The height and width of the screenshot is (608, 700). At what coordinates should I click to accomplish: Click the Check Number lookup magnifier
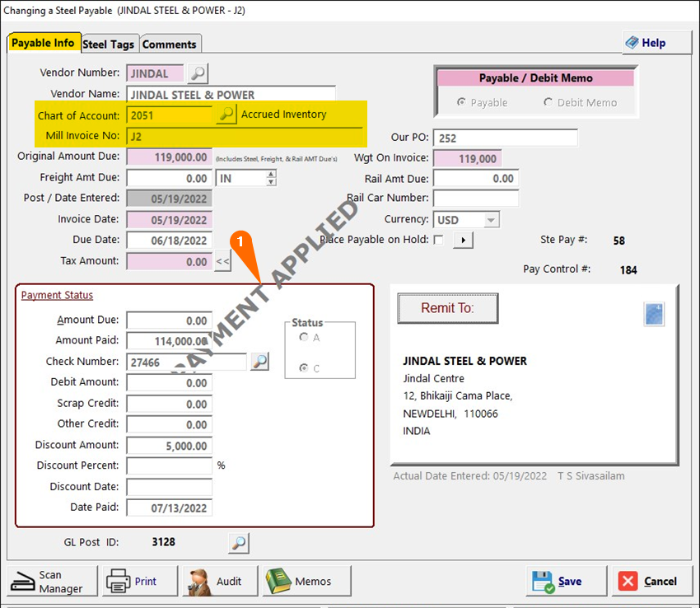click(x=259, y=362)
